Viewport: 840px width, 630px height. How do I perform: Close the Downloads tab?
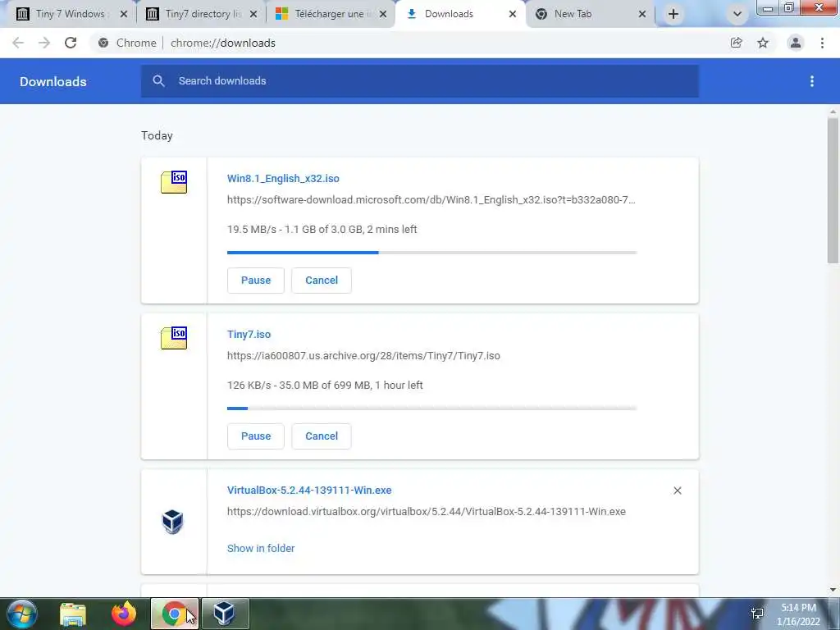(513, 14)
